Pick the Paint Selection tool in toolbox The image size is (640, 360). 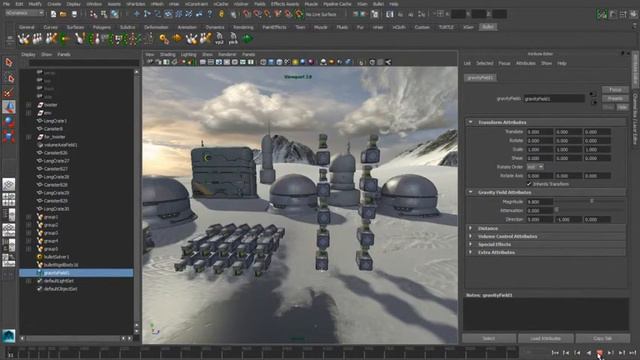tap(9, 93)
